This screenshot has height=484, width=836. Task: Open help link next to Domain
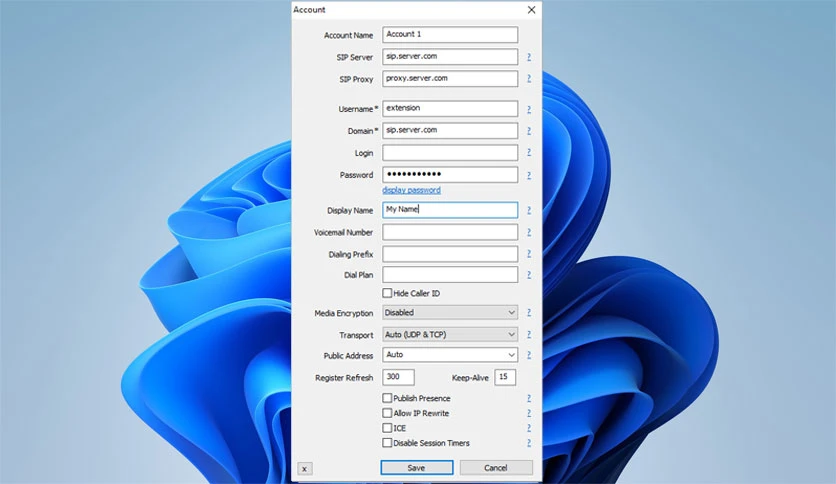(x=529, y=131)
